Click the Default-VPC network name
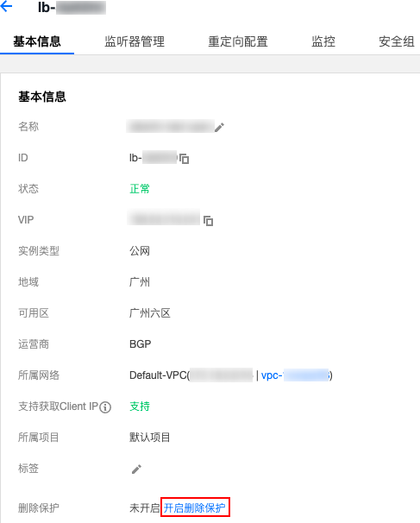Viewport: 420px width, 523px height. click(158, 375)
